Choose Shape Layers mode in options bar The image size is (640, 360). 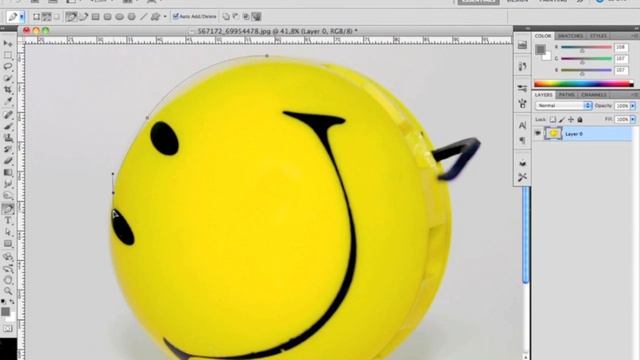coord(36,17)
